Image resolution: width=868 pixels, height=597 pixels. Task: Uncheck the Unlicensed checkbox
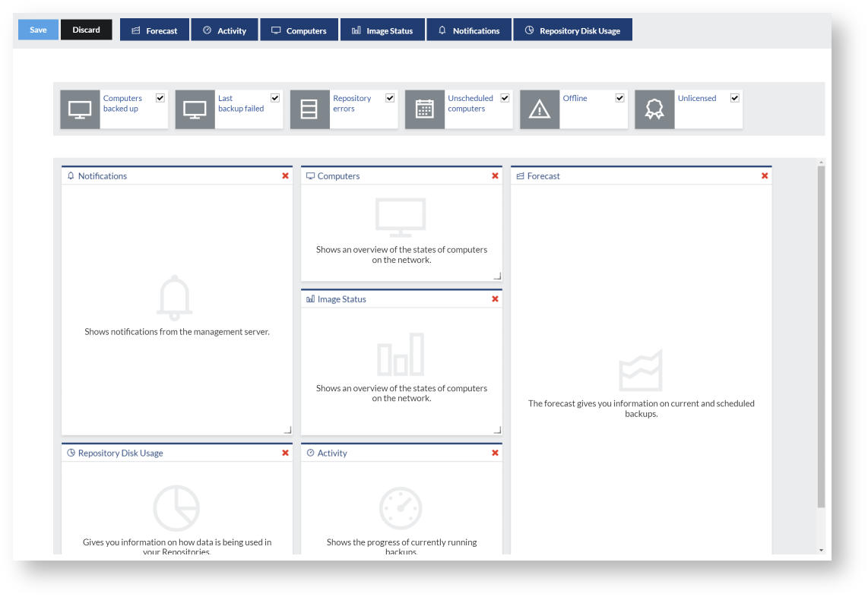click(735, 98)
